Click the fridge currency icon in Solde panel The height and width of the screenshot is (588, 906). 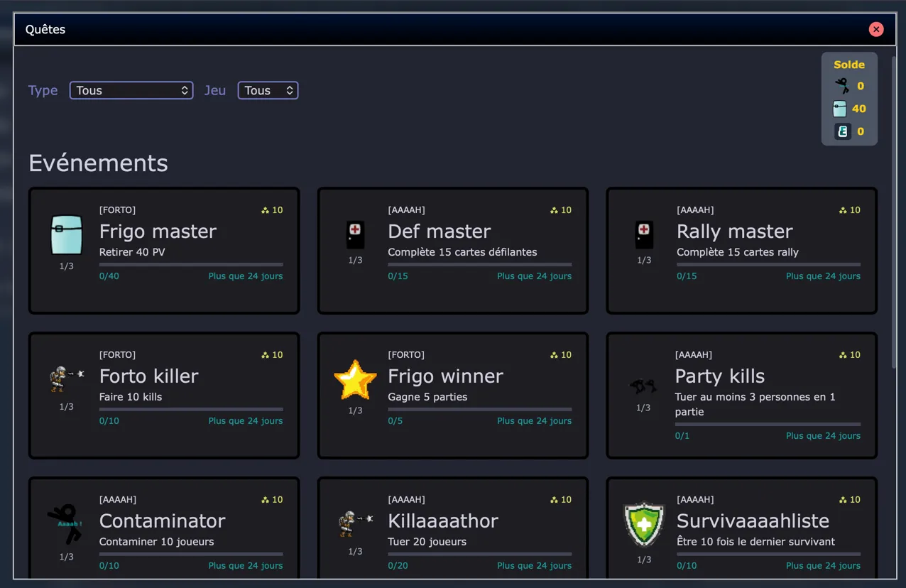tap(840, 109)
